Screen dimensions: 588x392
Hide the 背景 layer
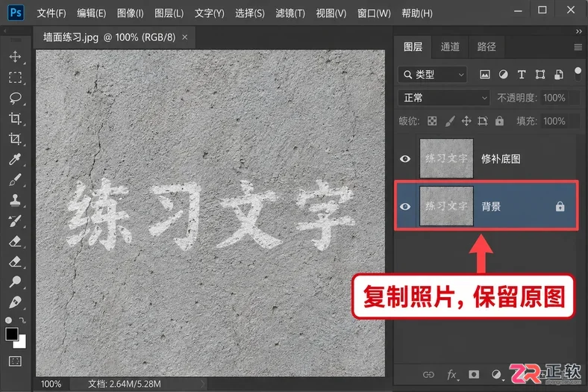click(x=405, y=207)
